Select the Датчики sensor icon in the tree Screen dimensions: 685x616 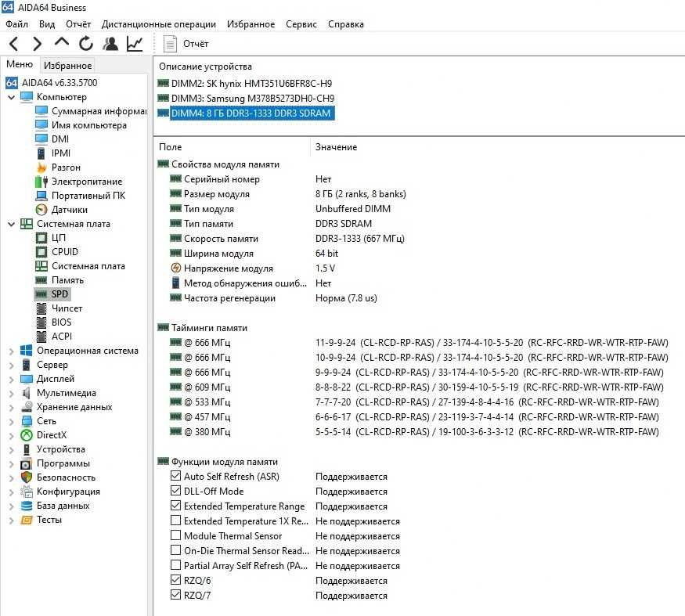[41, 210]
